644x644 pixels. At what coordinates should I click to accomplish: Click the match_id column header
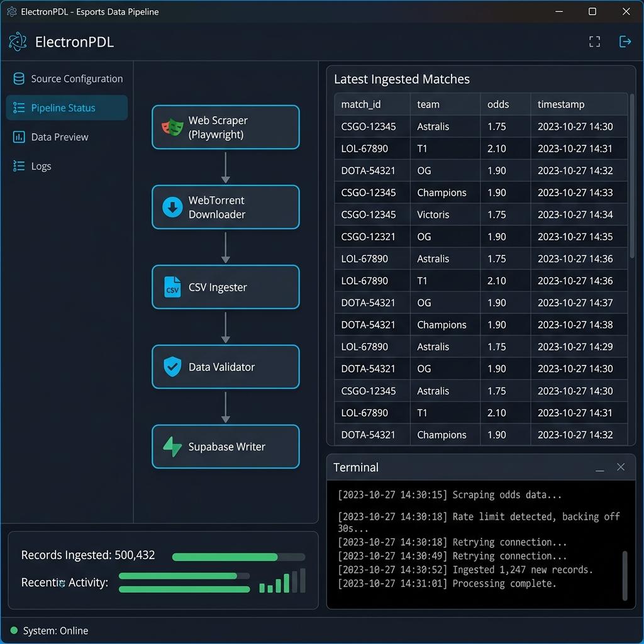(x=372, y=104)
